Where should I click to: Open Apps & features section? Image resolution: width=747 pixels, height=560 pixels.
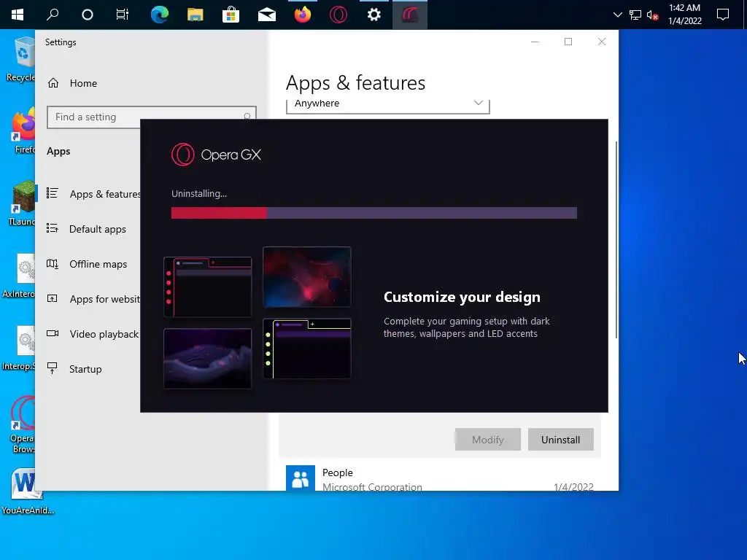pyautogui.click(x=93, y=194)
